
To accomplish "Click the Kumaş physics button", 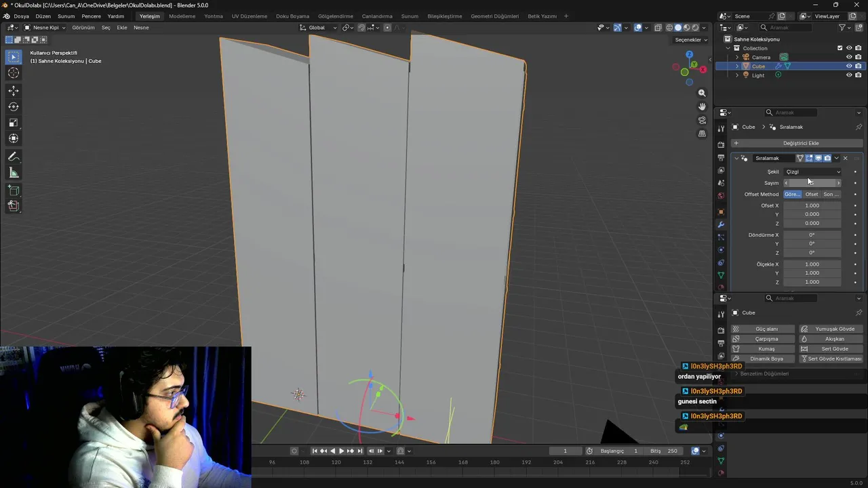I will coord(763,348).
